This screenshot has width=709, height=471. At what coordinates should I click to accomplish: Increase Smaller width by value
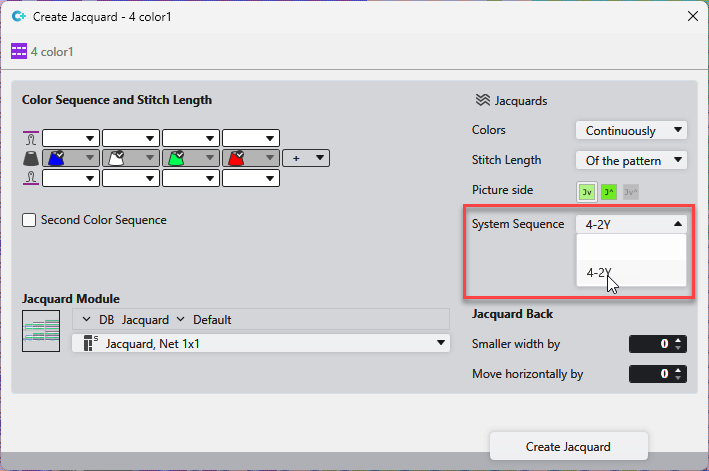click(679, 340)
